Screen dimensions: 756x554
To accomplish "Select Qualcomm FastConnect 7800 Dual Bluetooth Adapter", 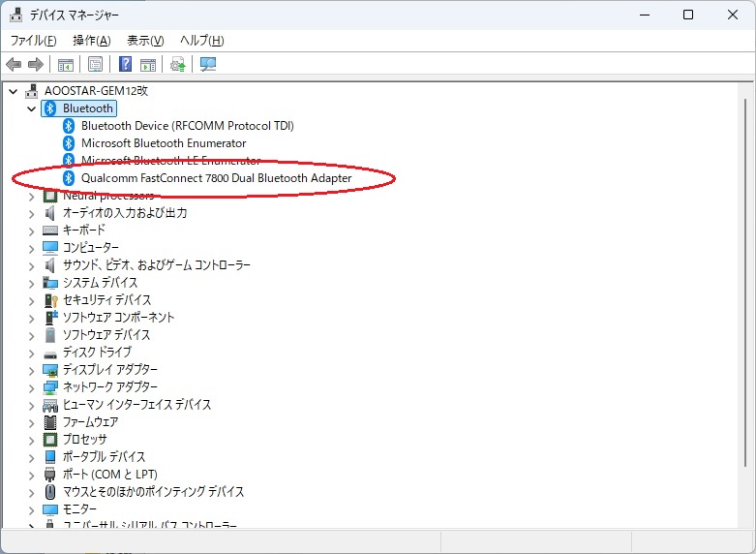I will pyautogui.click(x=216, y=178).
